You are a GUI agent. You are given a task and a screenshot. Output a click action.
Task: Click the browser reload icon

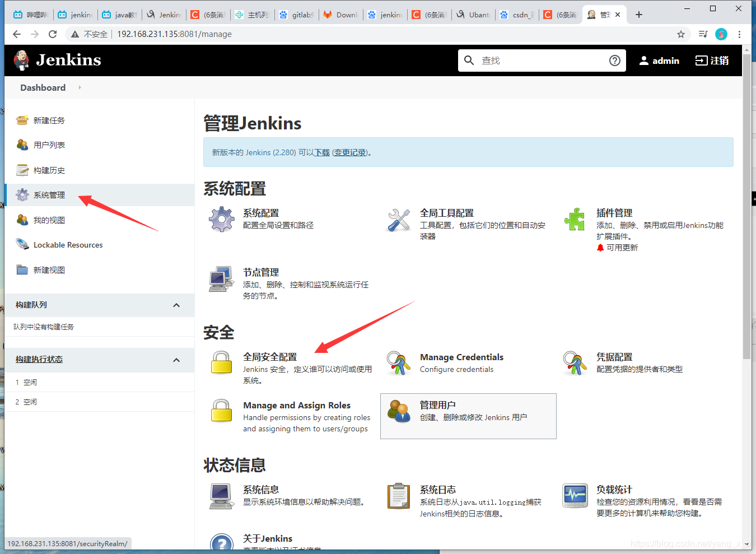[x=53, y=34]
